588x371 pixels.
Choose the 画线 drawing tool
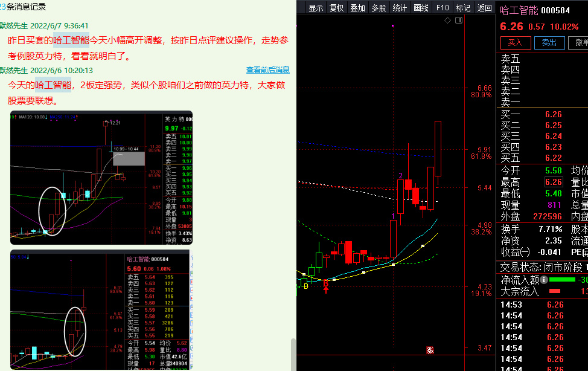(x=421, y=8)
